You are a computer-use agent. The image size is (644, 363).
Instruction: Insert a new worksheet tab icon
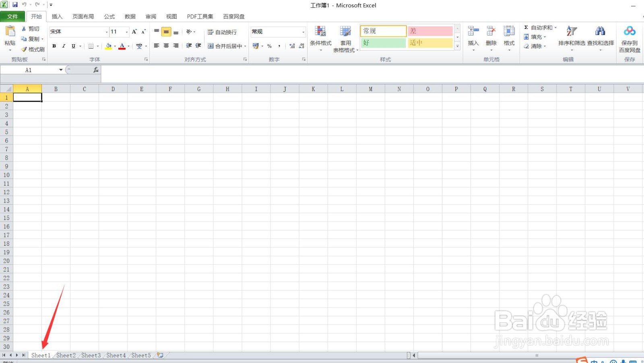(x=160, y=355)
